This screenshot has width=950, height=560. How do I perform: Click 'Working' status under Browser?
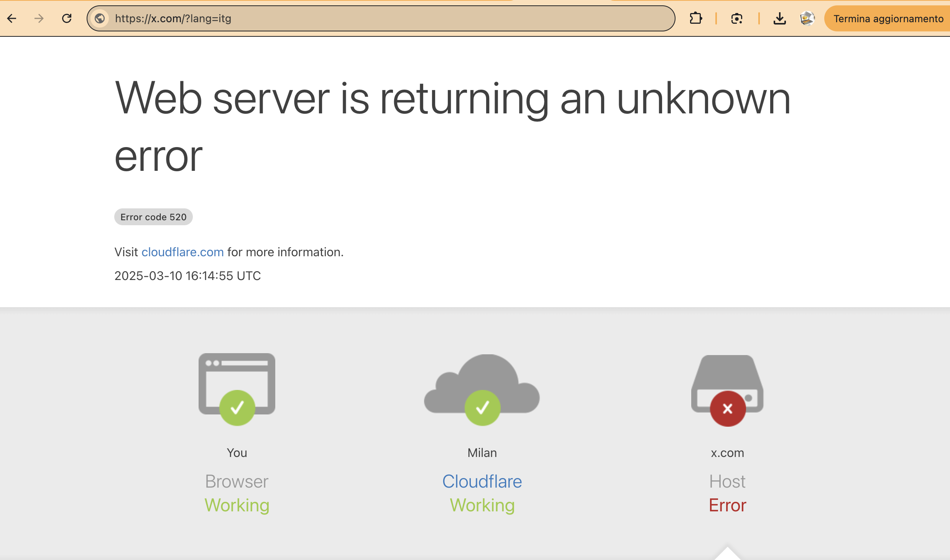pos(237,506)
